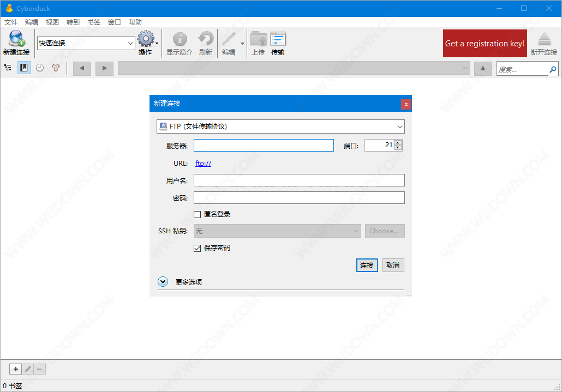
Task: Open the Action (操作) gear icon
Action: [x=146, y=39]
